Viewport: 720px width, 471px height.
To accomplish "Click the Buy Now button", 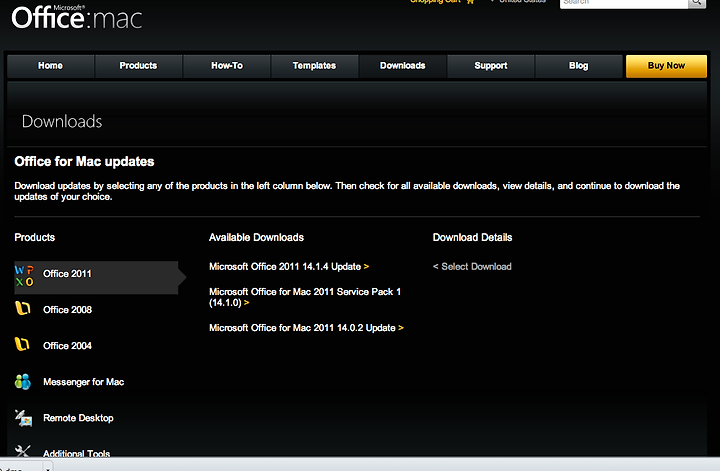I will 666,66.
